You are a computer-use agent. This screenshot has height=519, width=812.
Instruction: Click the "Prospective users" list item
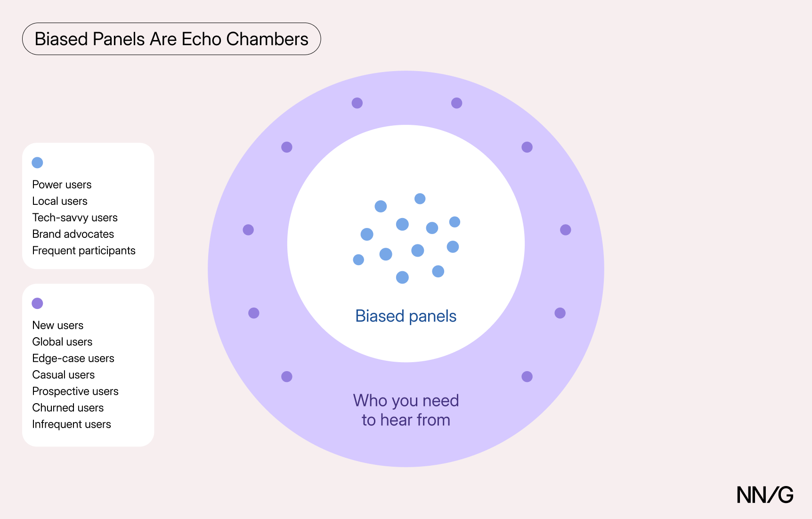[x=75, y=391]
